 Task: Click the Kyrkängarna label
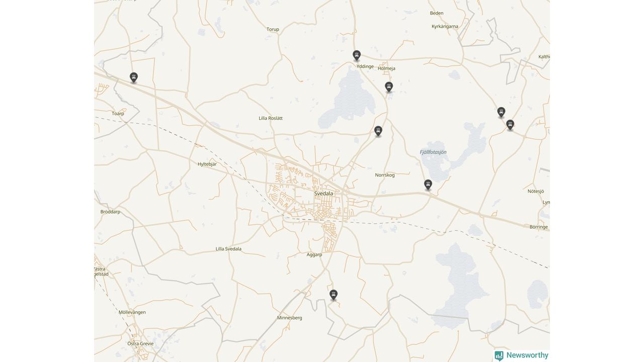(x=445, y=27)
